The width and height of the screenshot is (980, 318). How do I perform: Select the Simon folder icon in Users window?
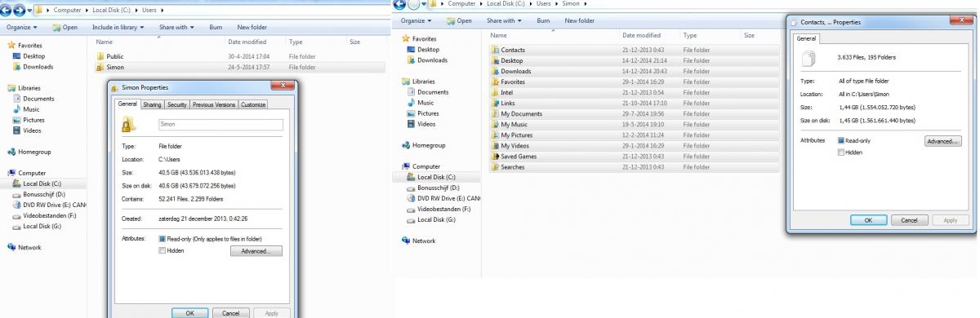click(x=100, y=67)
